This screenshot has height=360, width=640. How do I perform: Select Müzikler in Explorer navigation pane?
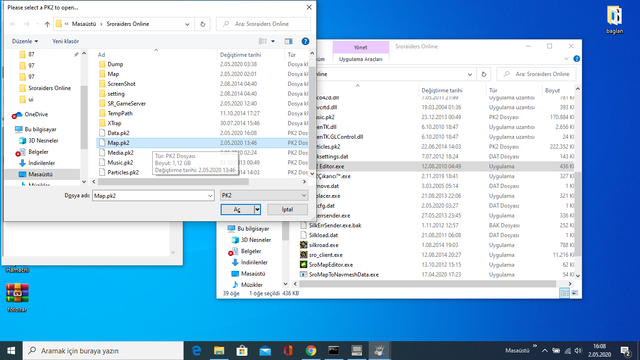[x=251, y=284]
